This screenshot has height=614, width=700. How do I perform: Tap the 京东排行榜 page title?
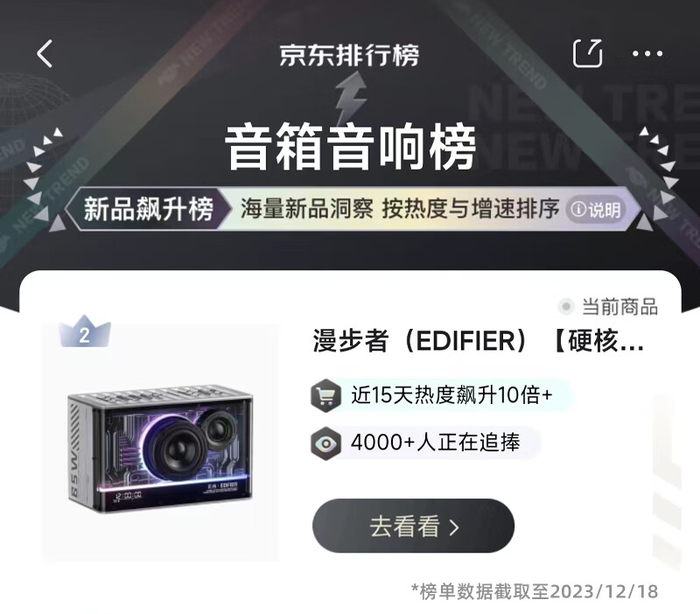(349, 55)
